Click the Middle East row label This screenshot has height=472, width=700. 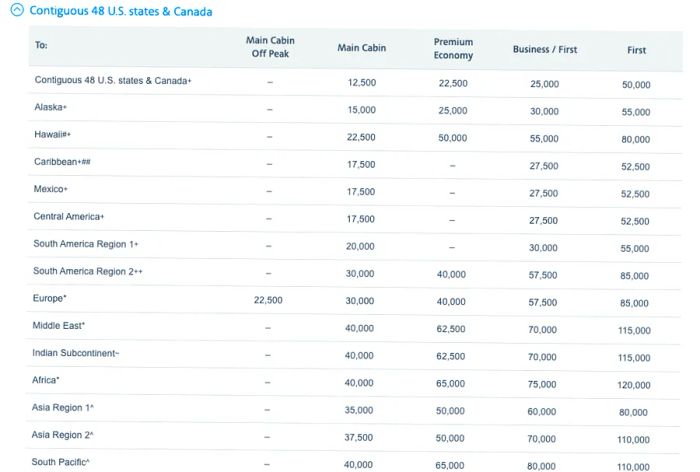(x=58, y=326)
